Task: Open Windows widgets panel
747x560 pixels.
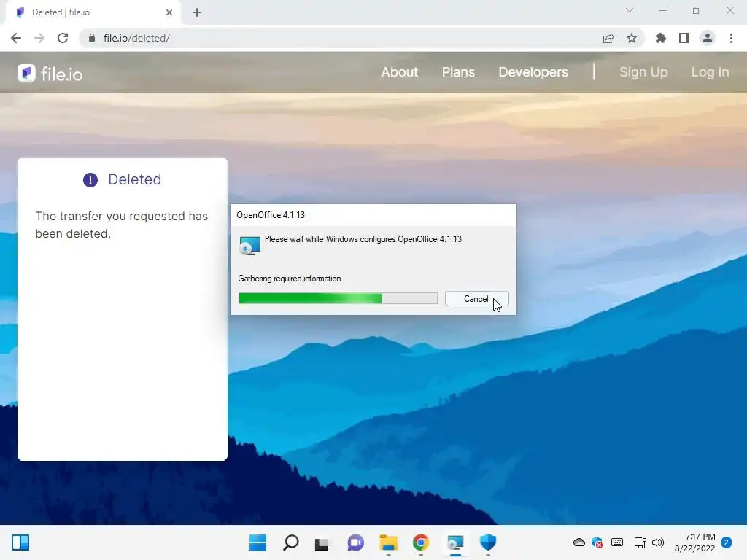Action: [x=20, y=542]
